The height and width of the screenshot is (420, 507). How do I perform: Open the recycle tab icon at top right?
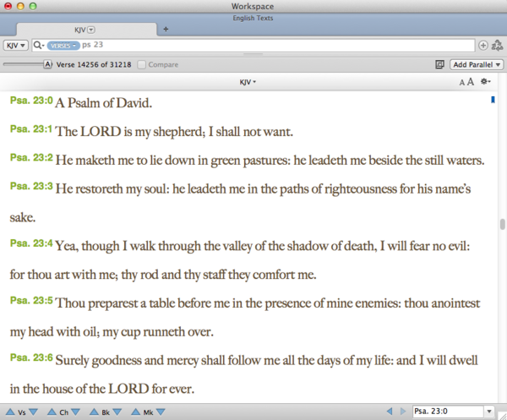click(x=497, y=46)
